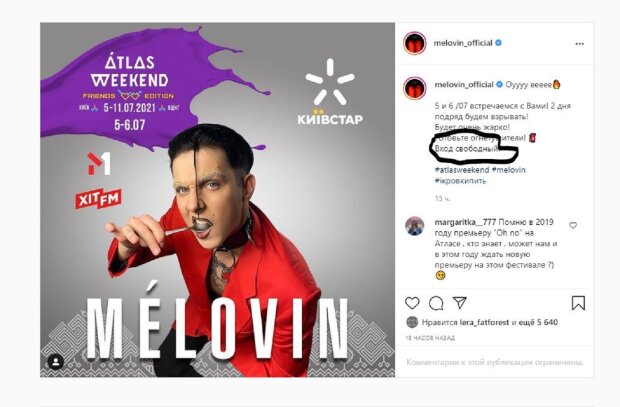Click margaritka__777 commenter username

(x=465, y=222)
